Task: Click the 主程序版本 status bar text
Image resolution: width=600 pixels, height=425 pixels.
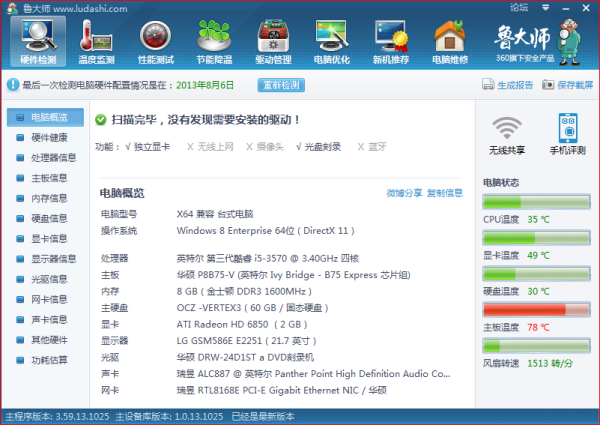Action: pyautogui.click(x=57, y=417)
